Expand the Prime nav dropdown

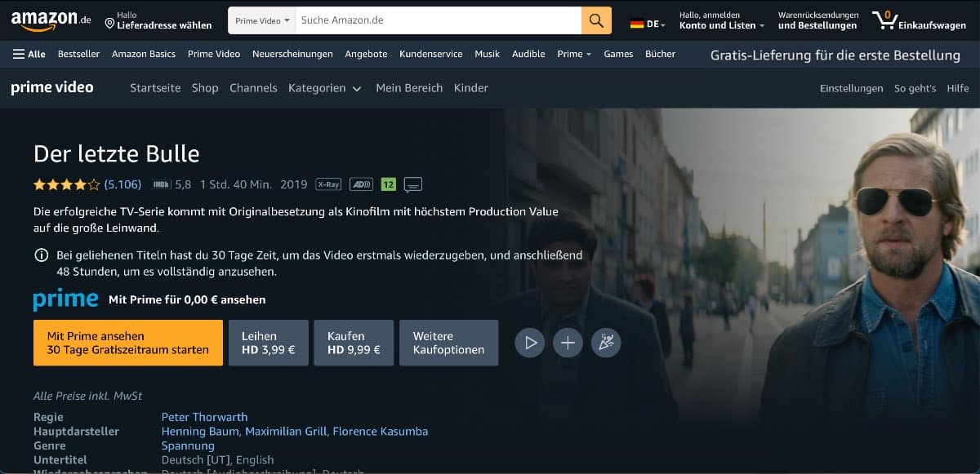(575, 54)
